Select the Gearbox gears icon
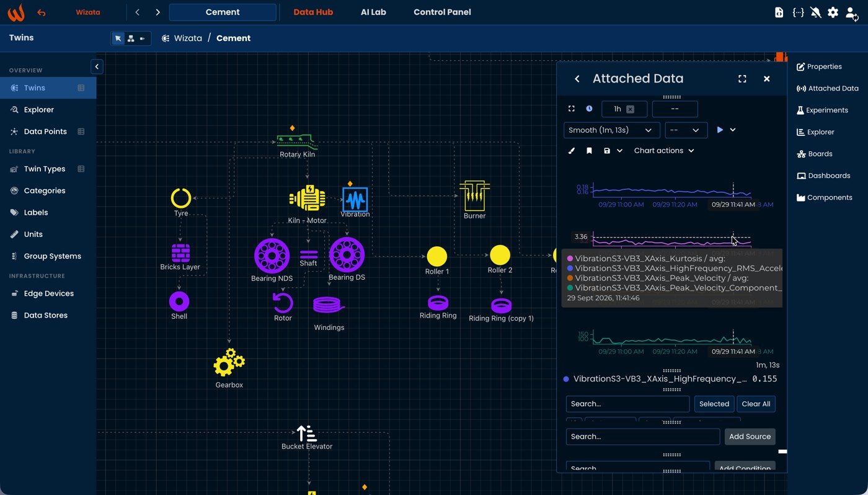 (x=229, y=362)
